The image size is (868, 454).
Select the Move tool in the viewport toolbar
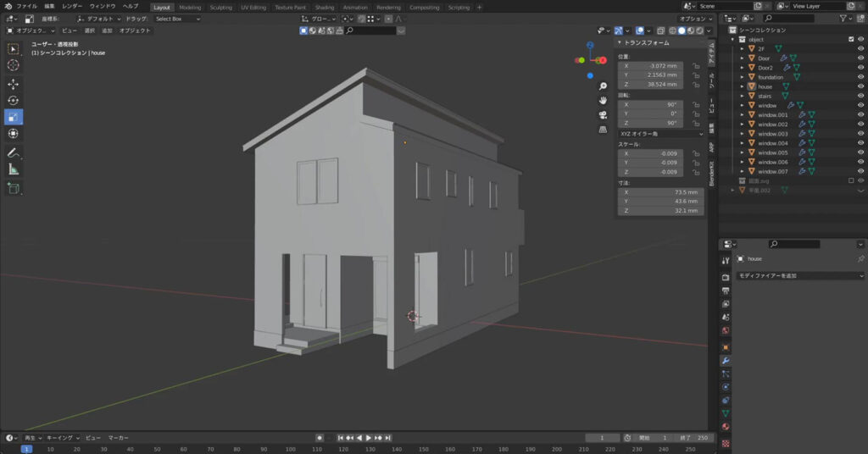click(x=14, y=84)
